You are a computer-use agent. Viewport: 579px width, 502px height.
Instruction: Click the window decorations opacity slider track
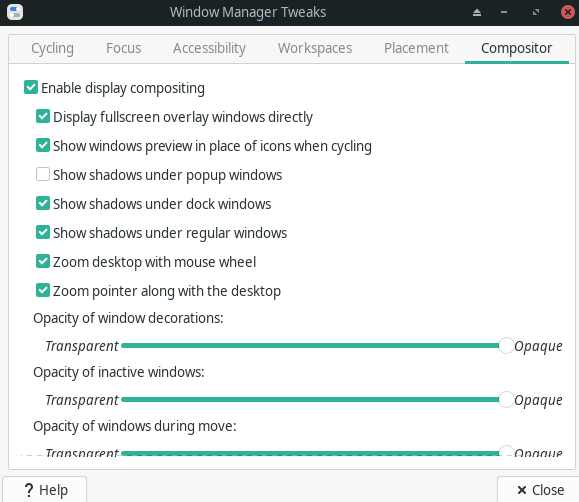(313, 346)
